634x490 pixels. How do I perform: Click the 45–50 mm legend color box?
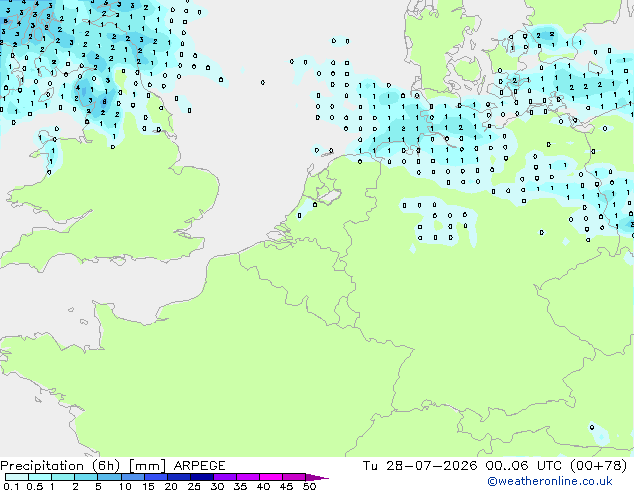(x=294, y=477)
